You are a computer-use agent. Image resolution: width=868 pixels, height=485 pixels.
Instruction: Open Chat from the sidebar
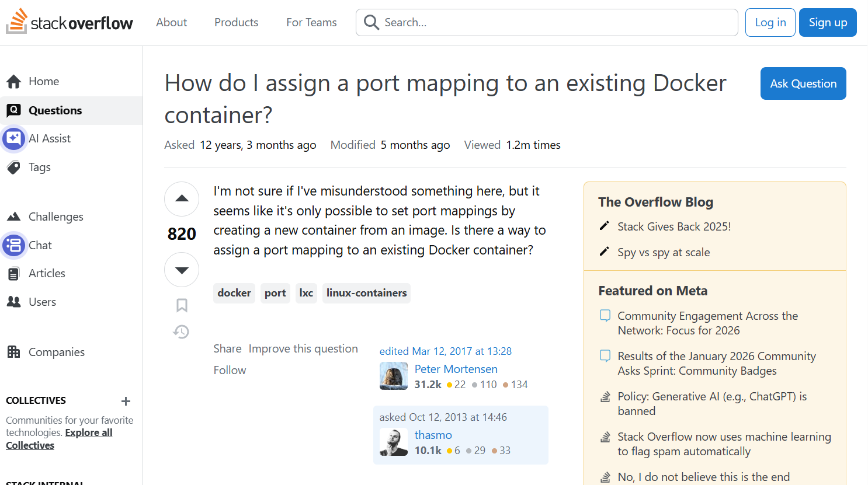pyautogui.click(x=40, y=246)
